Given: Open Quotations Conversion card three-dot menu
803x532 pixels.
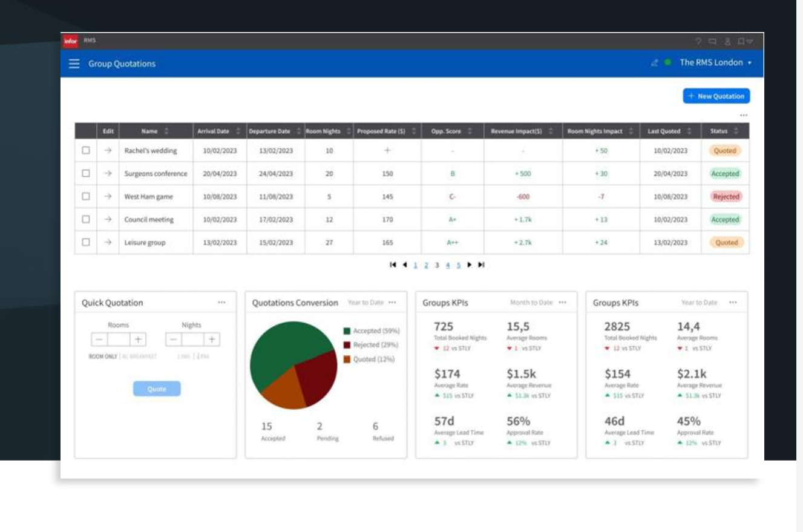Looking at the screenshot, I should coord(393,303).
